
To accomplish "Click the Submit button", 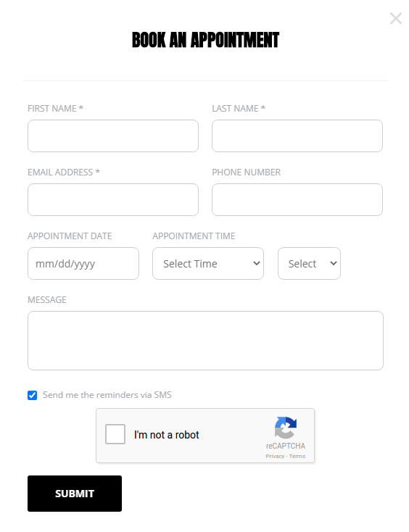I will (75, 494).
